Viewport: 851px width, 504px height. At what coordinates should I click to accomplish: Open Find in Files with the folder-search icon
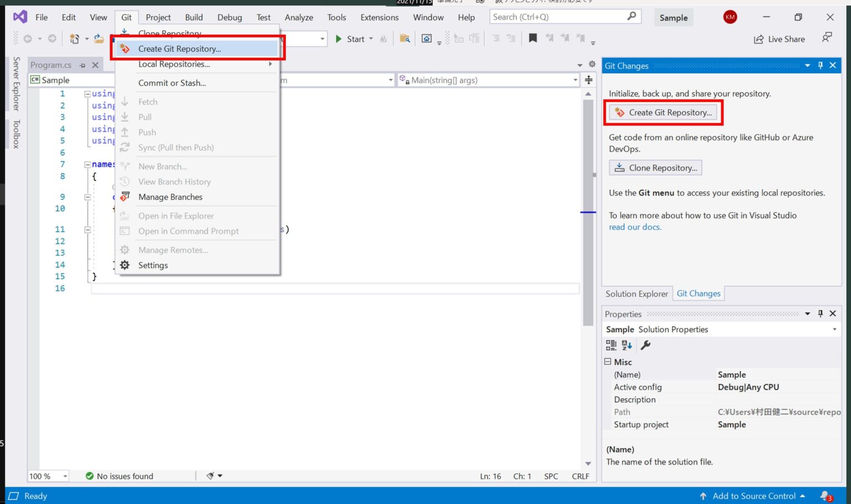click(404, 39)
